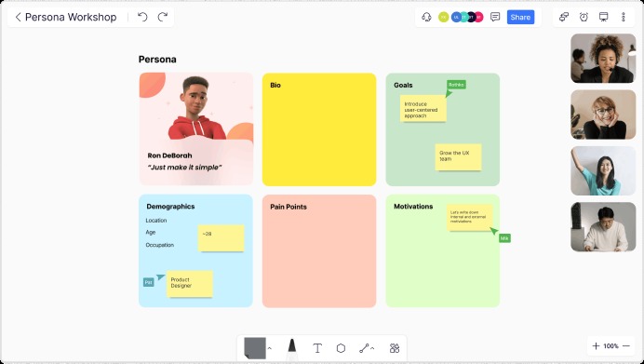
Task: Click the Pain Points card
Action: (x=319, y=251)
